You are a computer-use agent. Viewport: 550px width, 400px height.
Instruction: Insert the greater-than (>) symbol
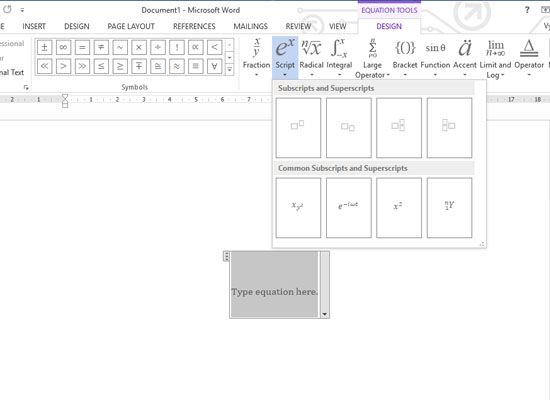coord(63,66)
